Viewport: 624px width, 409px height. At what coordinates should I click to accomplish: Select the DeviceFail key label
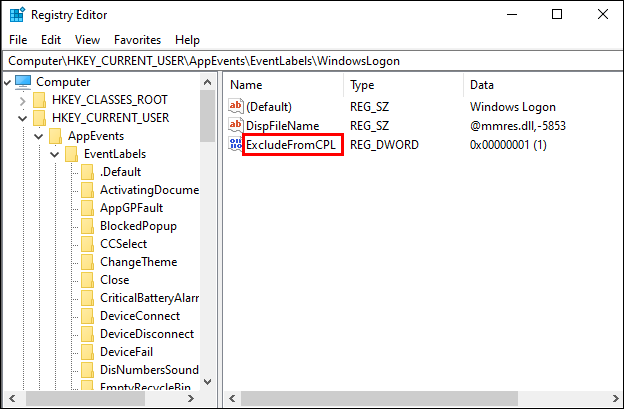[127, 352]
